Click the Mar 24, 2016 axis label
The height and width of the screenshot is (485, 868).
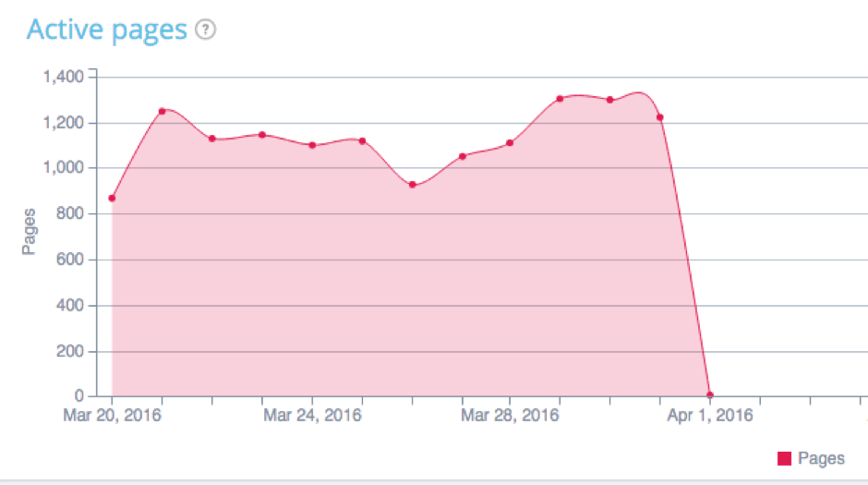(312, 415)
